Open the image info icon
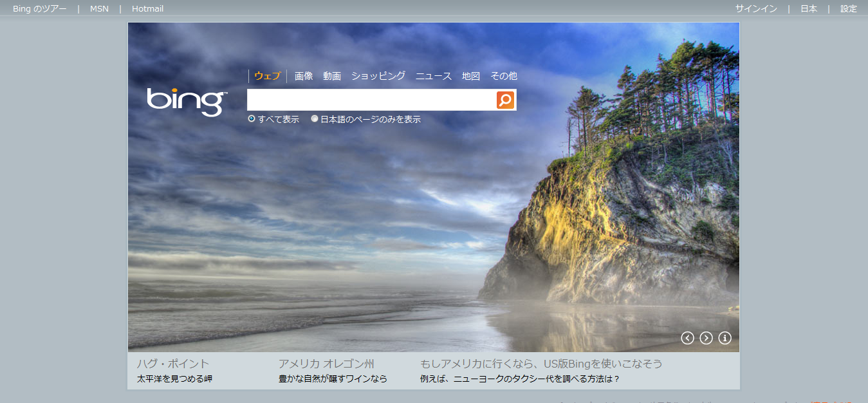The height and width of the screenshot is (403, 868). click(725, 338)
